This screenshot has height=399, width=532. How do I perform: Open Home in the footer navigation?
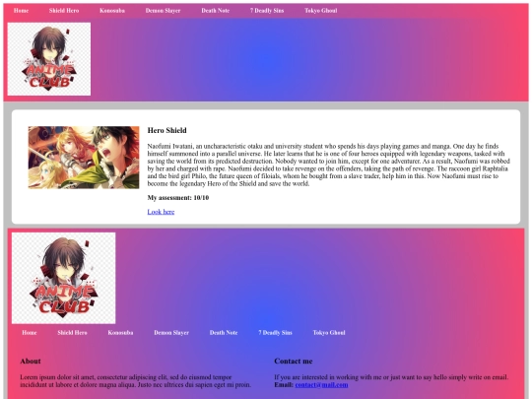pyautogui.click(x=30, y=333)
